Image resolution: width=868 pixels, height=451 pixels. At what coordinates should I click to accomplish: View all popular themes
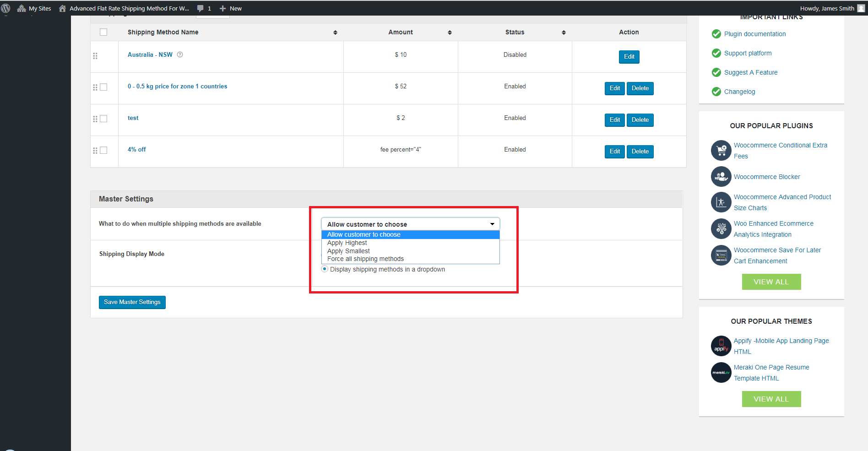coord(771,399)
